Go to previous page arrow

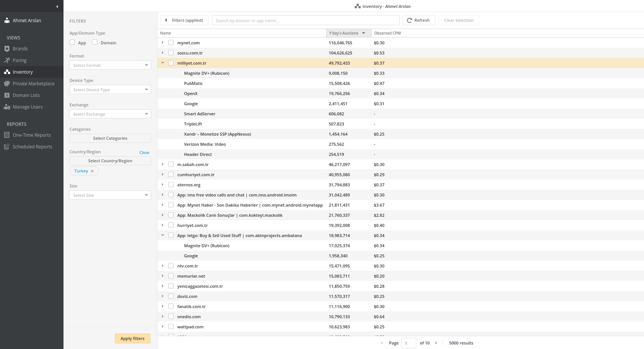(x=382, y=343)
